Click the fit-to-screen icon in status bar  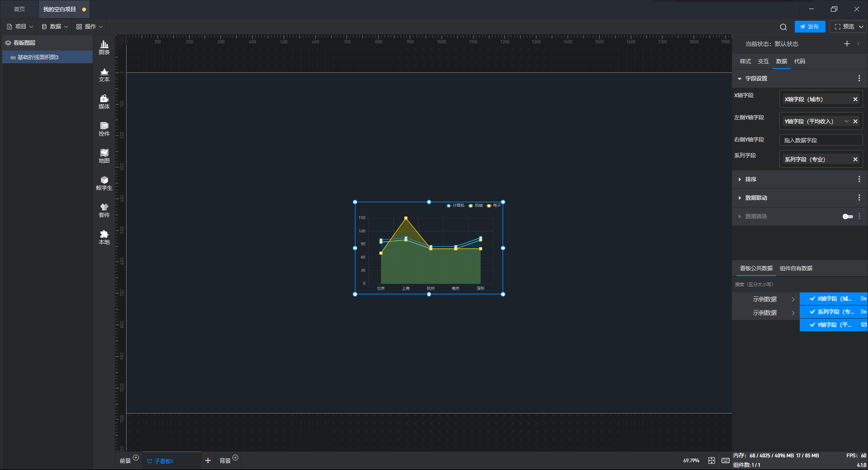712,461
